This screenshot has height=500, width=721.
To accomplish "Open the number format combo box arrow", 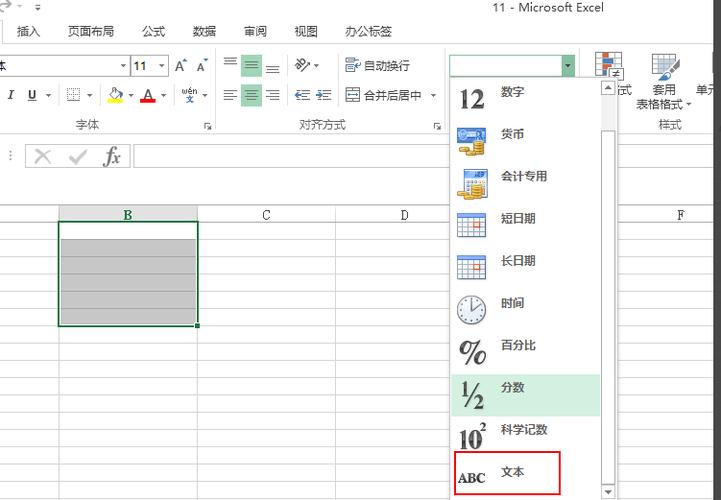I will pos(568,66).
